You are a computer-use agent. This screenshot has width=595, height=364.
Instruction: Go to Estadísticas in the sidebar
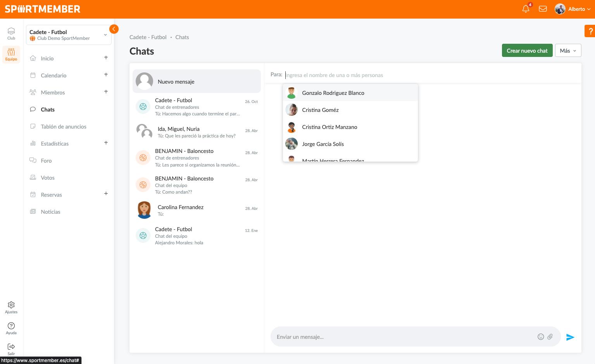click(x=55, y=144)
